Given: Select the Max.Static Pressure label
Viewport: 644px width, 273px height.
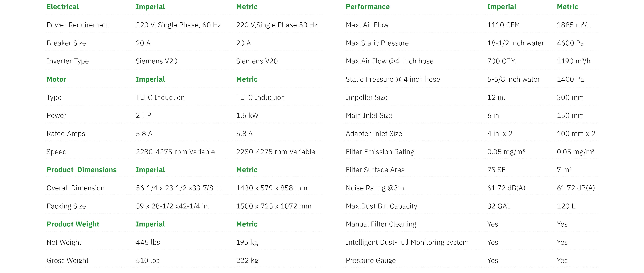Looking at the screenshot, I should click(377, 43).
